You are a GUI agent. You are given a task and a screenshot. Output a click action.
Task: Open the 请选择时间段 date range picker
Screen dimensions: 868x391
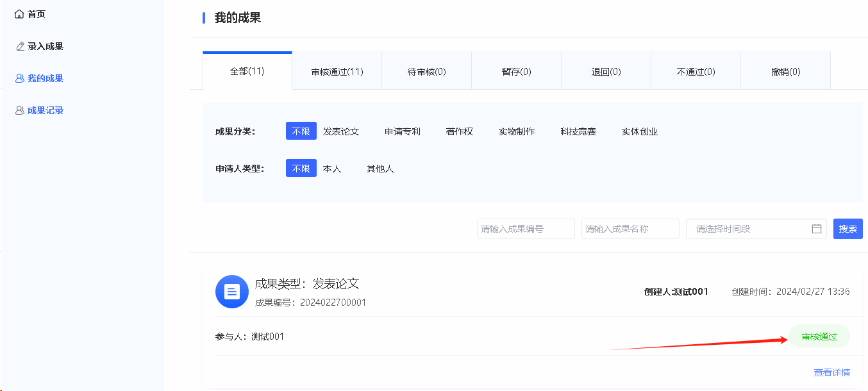click(x=747, y=229)
